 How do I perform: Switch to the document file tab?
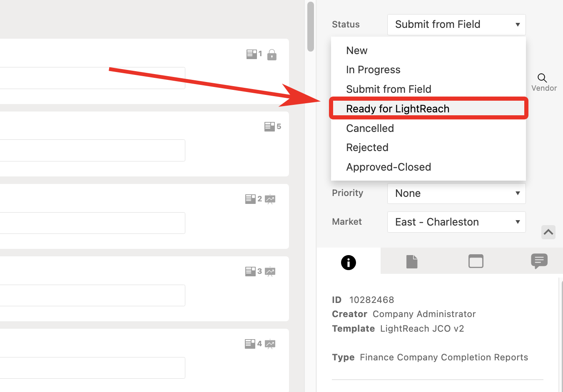(411, 262)
